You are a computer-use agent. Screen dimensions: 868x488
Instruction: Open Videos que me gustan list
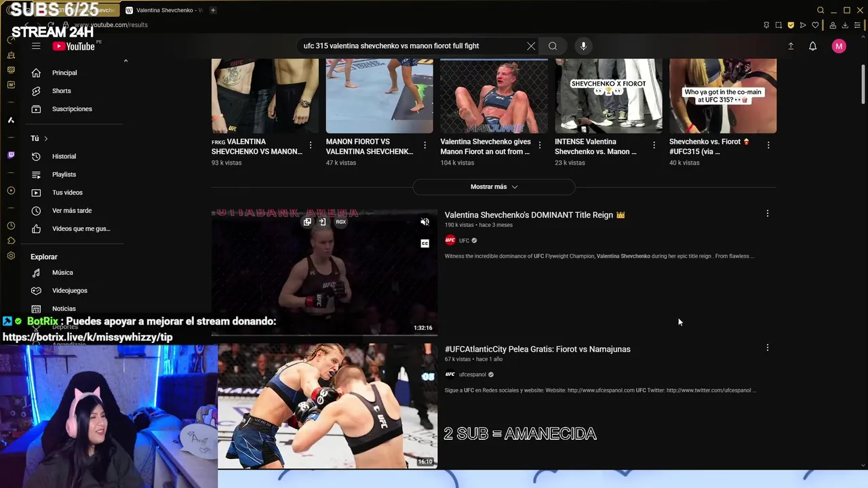point(74,229)
